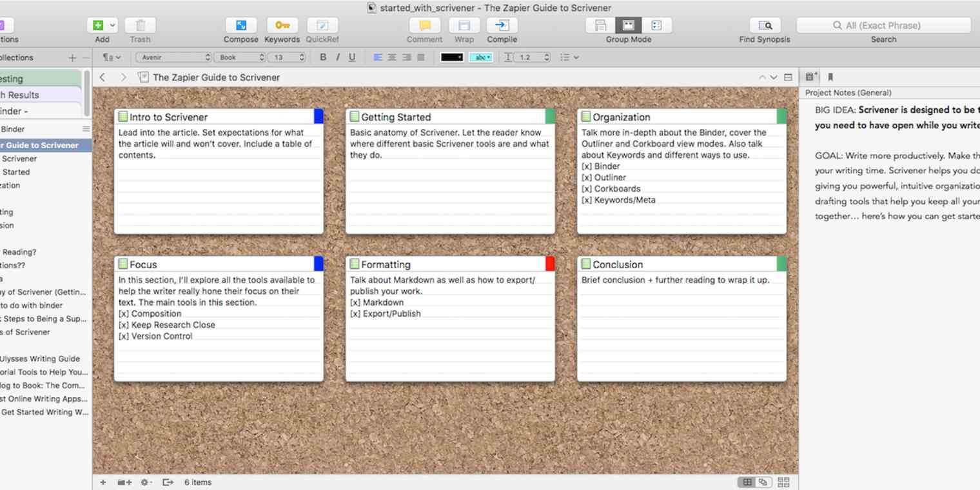Open the font size dropdown showing 13
This screenshot has height=490, width=980.
click(x=286, y=57)
